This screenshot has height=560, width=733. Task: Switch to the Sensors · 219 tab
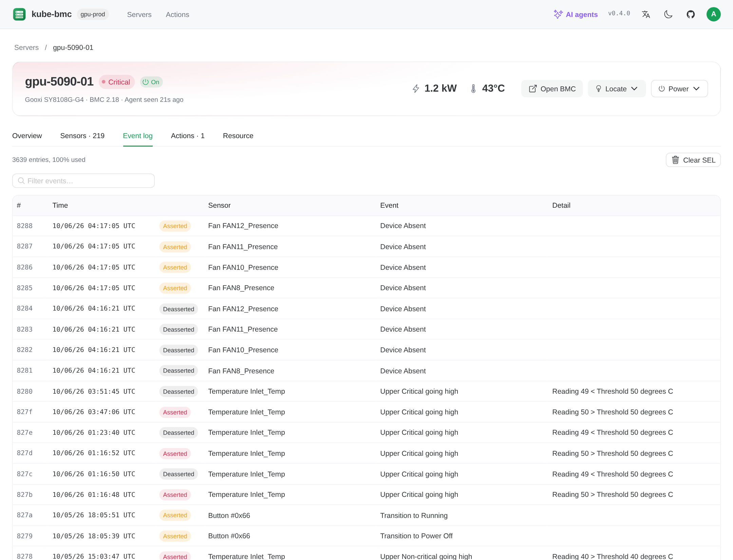pyautogui.click(x=82, y=136)
